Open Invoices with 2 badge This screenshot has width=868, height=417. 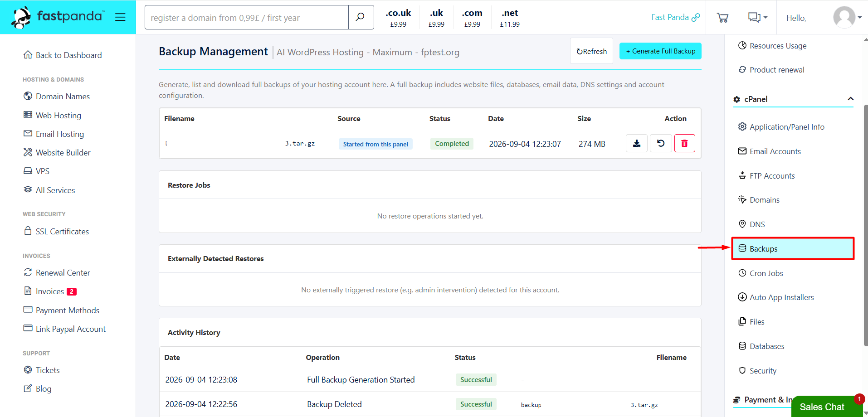tap(50, 291)
